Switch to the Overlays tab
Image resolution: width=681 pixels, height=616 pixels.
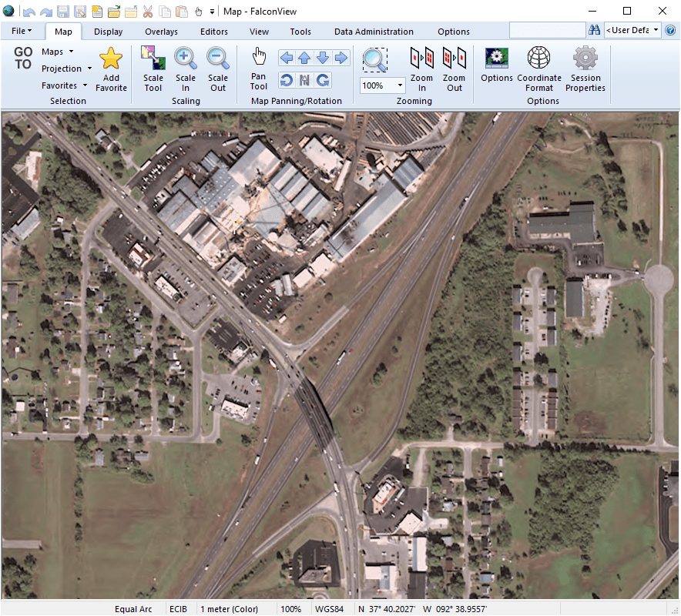pos(161,32)
